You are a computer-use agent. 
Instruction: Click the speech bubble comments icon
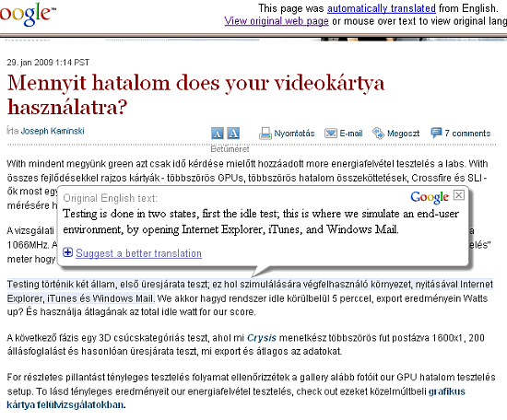point(436,133)
